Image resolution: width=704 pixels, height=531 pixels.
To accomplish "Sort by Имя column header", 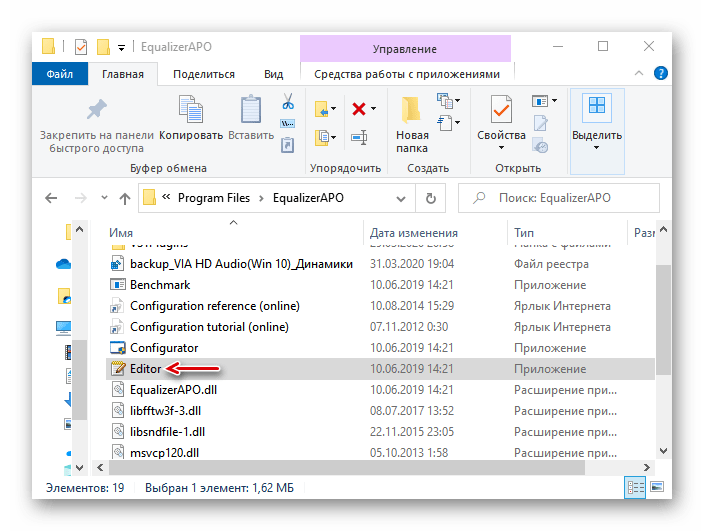I will [121, 233].
